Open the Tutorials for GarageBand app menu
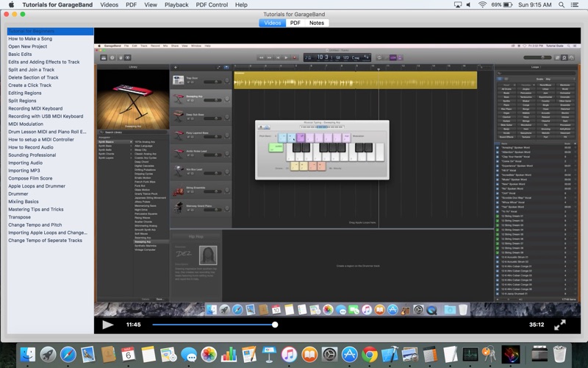The height and width of the screenshot is (368, 588). pos(57,5)
